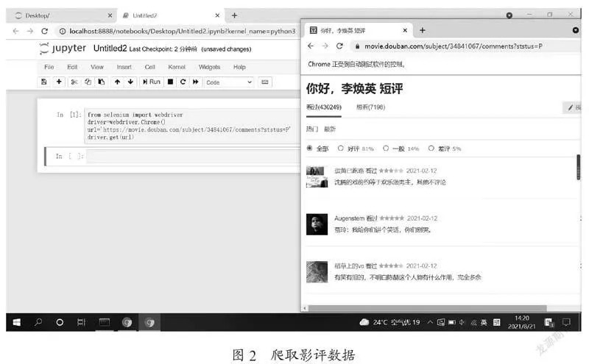Screen dimensions: 589x364
Task: Sort comments by 热门
Action: pyautogui.click(x=311, y=129)
